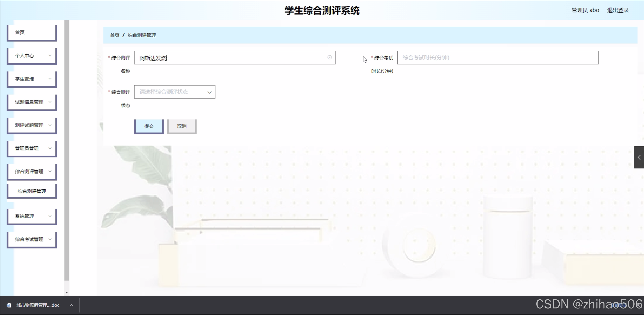644x315 pixels.
Task: Click the downloaded doc file icon
Action: tap(9, 305)
